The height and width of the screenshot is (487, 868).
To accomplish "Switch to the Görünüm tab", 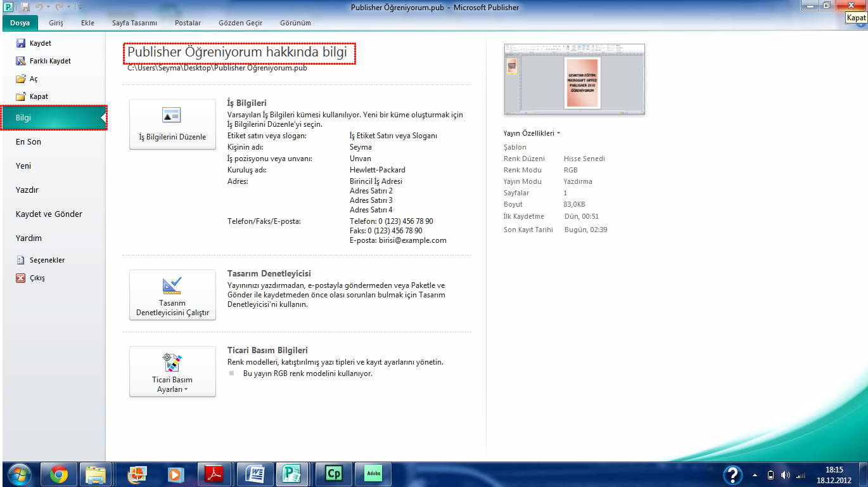I will tap(295, 23).
